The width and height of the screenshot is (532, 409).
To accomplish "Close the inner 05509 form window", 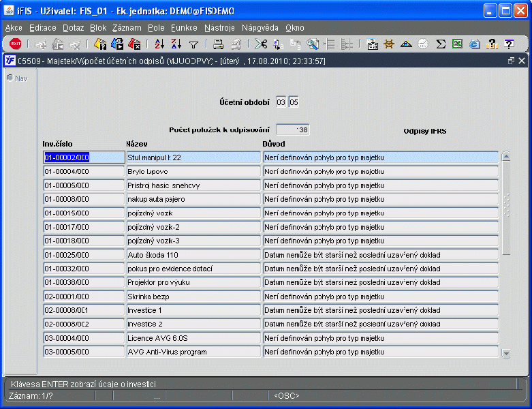I will tap(522, 61).
